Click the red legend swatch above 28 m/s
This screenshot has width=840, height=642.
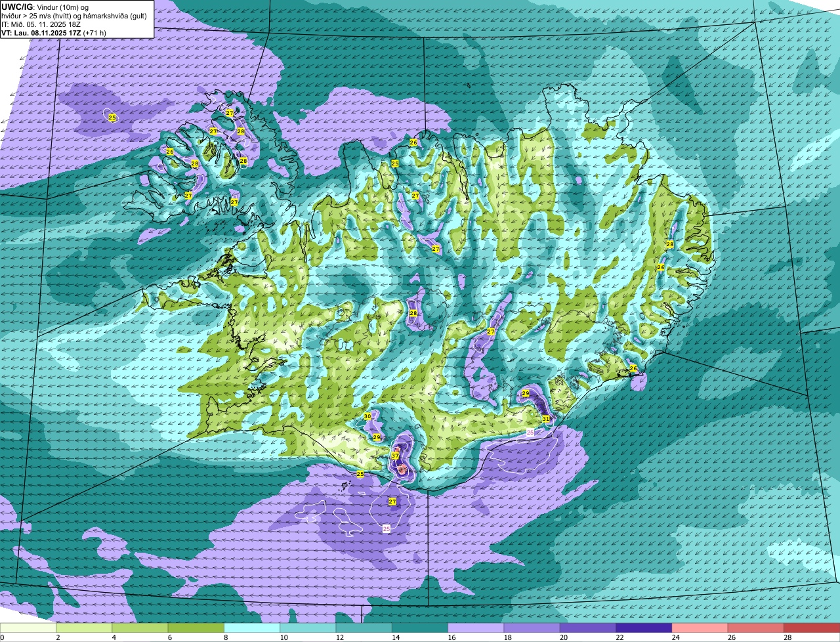pos(812,628)
